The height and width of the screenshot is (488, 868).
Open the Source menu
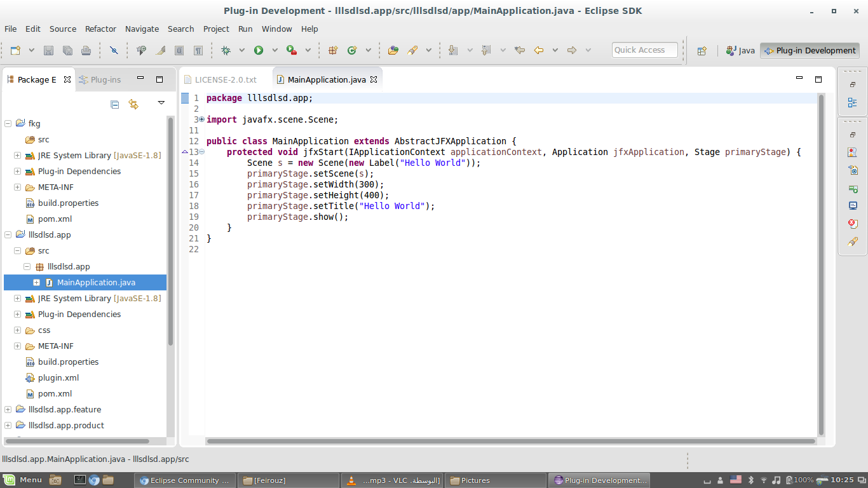tap(63, 29)
